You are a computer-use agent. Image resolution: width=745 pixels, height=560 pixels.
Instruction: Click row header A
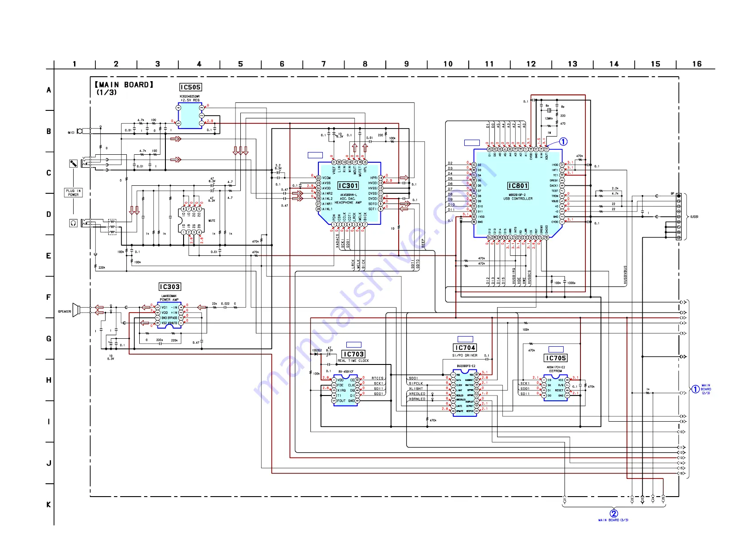pos(49,90)
